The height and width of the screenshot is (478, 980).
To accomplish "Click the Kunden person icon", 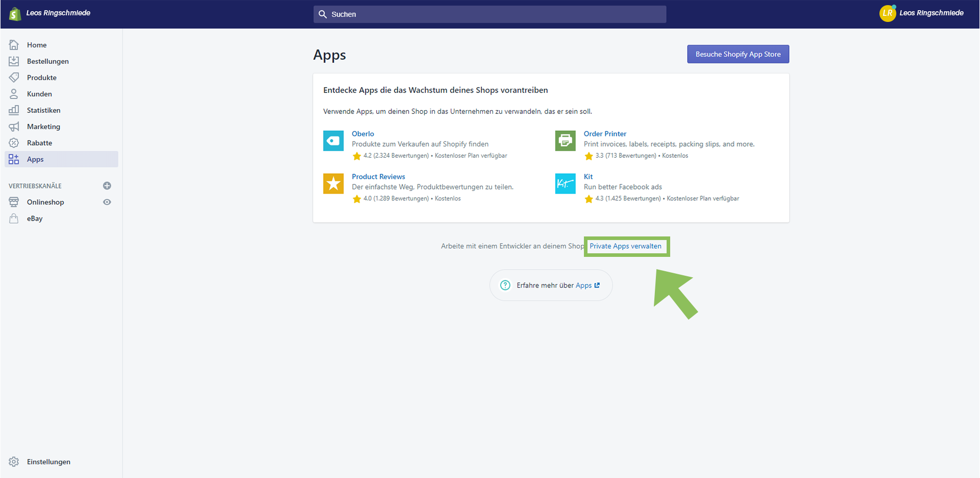I will tap(14, 94).
